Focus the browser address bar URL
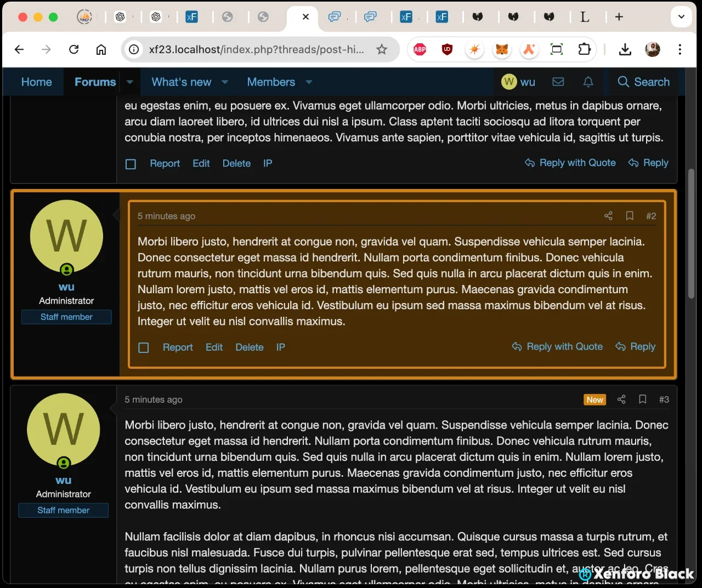This screenshot has width=702, height=588. 256,50
